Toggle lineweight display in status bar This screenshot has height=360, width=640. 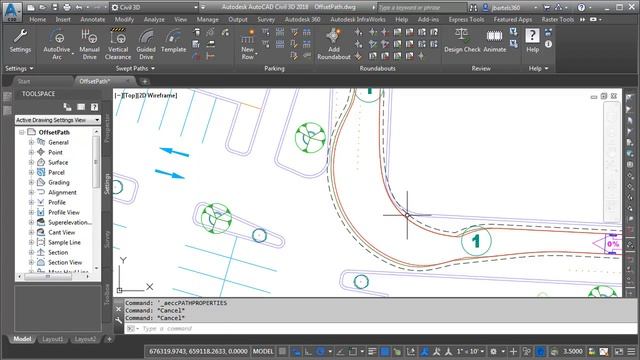click(372, 351)
